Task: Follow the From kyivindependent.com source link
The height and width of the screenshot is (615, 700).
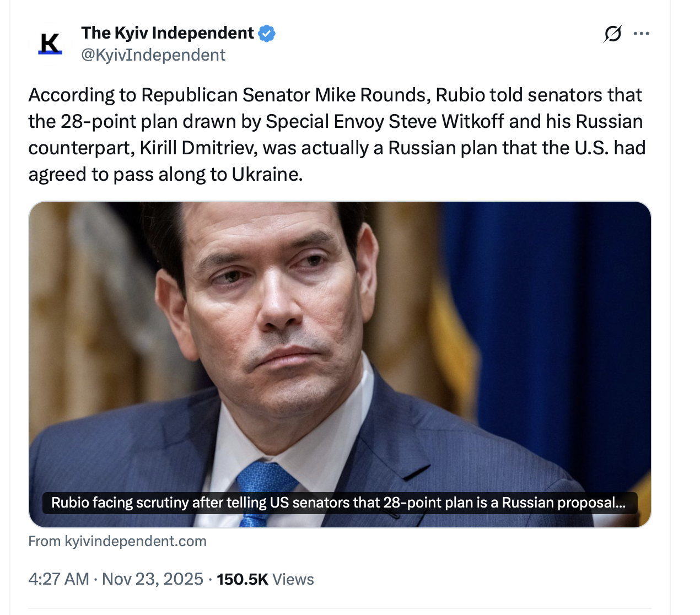Action: point(117,541)
